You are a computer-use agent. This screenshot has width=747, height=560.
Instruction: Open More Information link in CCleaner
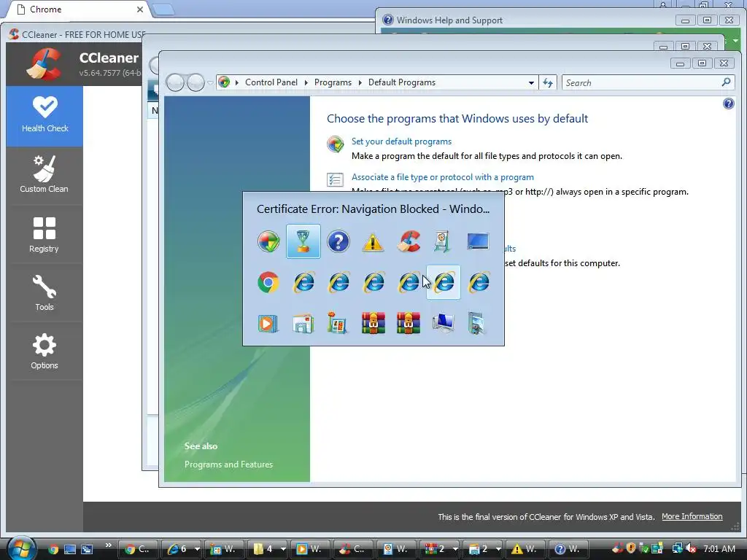pos(692,516)
